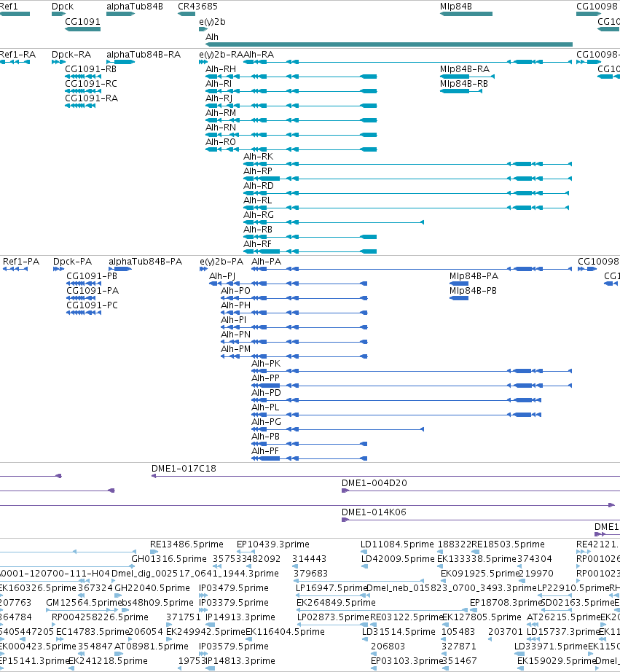Click transcript label Alh-RO

(221, 142)
